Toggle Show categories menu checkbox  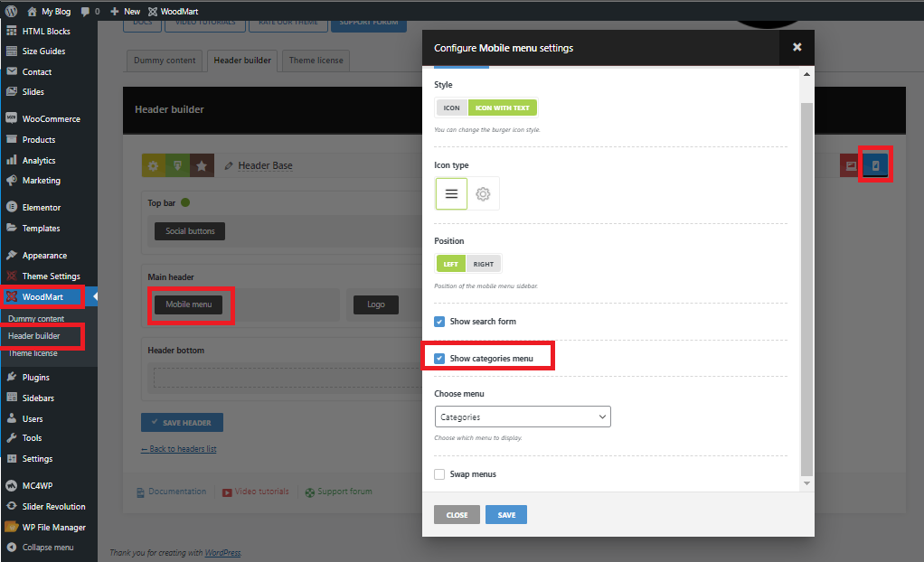439,359
